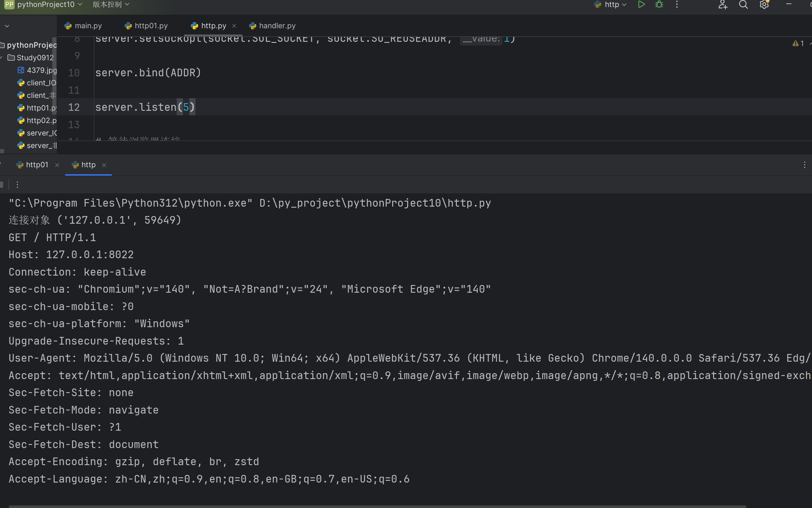This screenshot has height=508, width=812.
Task: Click the Sec-Fetch-Mode: navigate line
Action: (84, 410)
